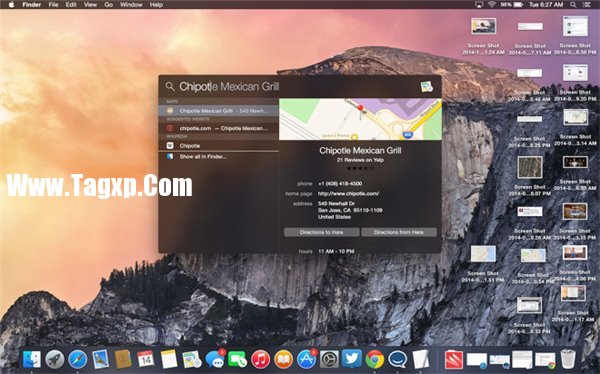
Task: Open the Window menu
Action: [131, 5]
